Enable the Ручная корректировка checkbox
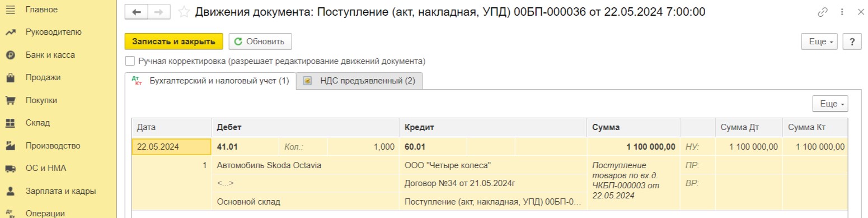The height and width of the screenshot is (218, 868). pyautogui.click(x=130, y=61)
